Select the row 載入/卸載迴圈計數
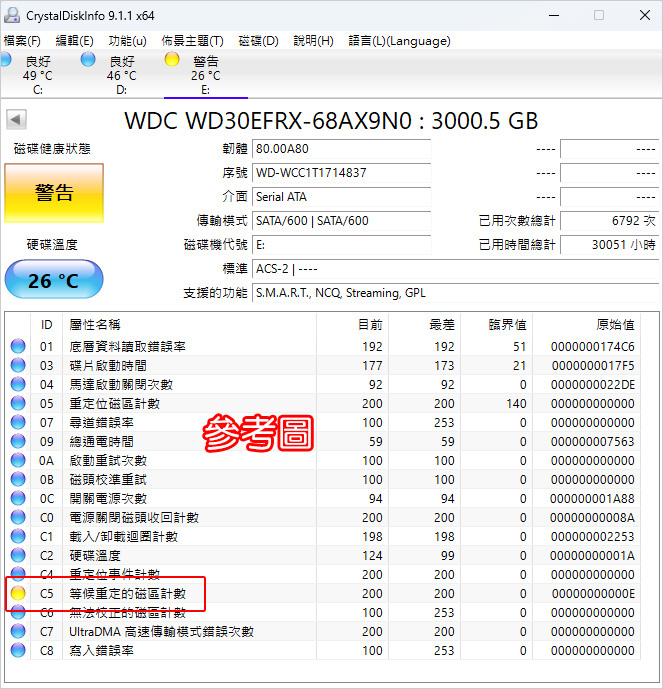 pyautogui.click(x=323, y=536)
